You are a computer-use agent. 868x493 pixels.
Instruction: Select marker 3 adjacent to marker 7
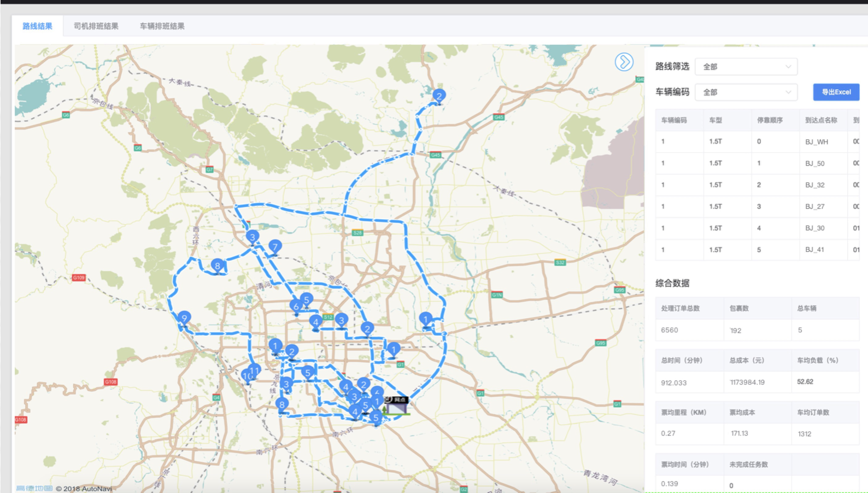[252, 237]
